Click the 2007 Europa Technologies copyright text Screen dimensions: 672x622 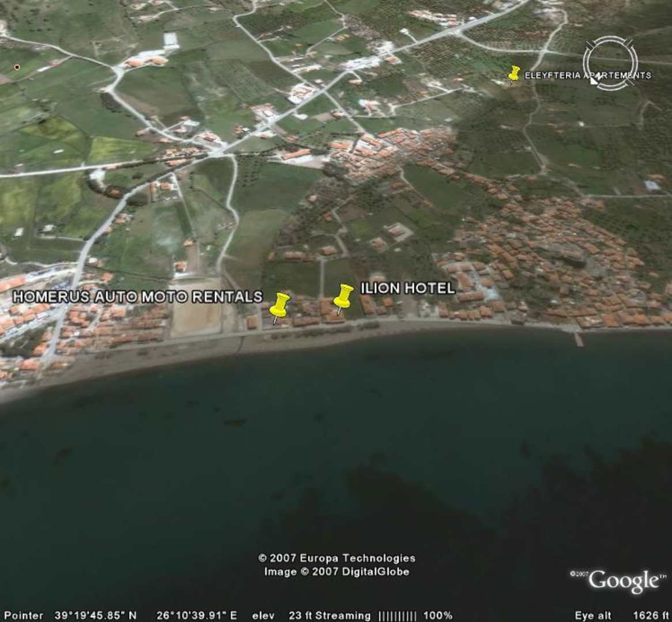[337, 558]
